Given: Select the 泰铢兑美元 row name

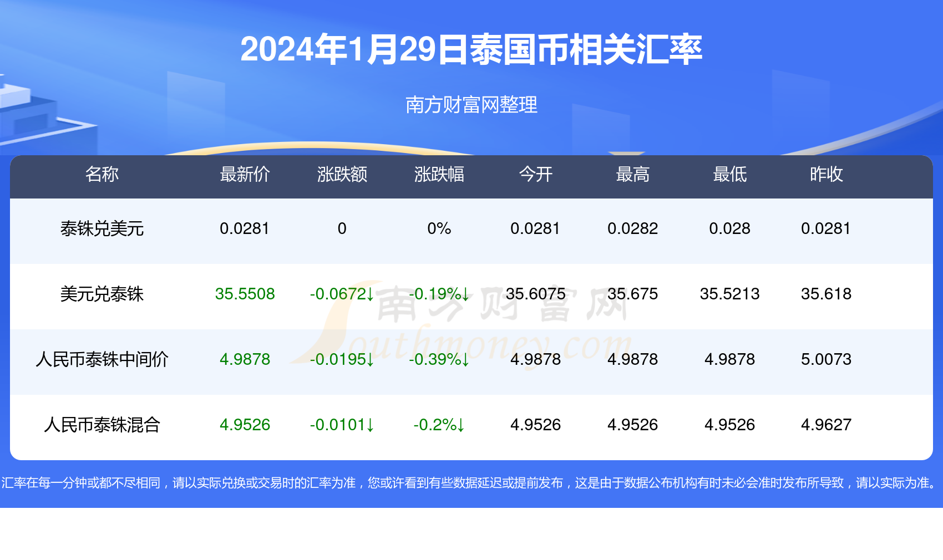Looking at the screenshot, I should pyautogui.click(x=102, y=228).
